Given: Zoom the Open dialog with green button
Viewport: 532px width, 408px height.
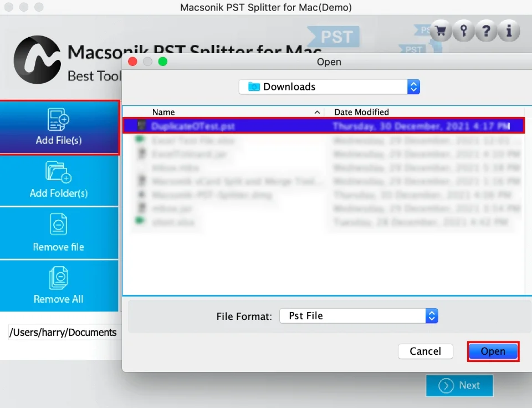Looking at the screenshot, I should click(x=163, y=62).
